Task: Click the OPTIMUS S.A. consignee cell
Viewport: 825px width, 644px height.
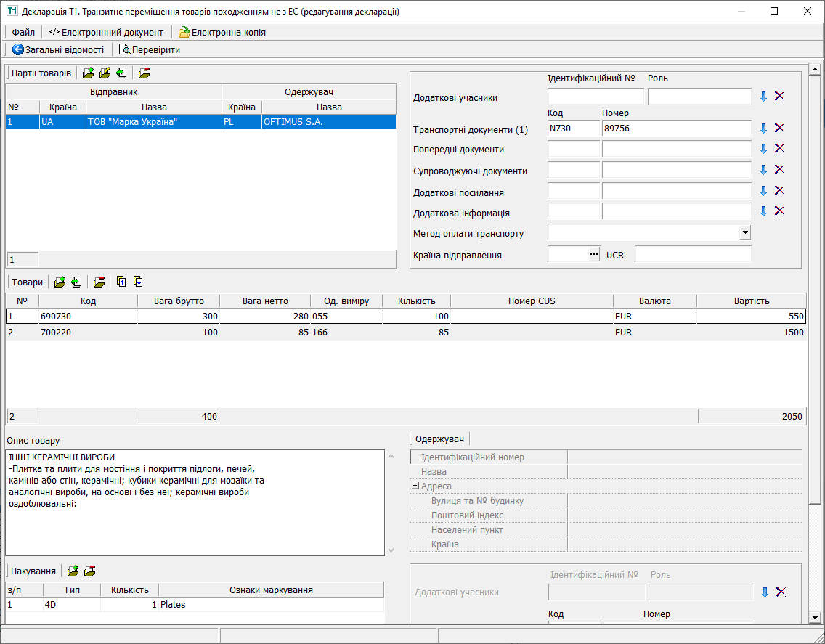Action: point(329,121)
